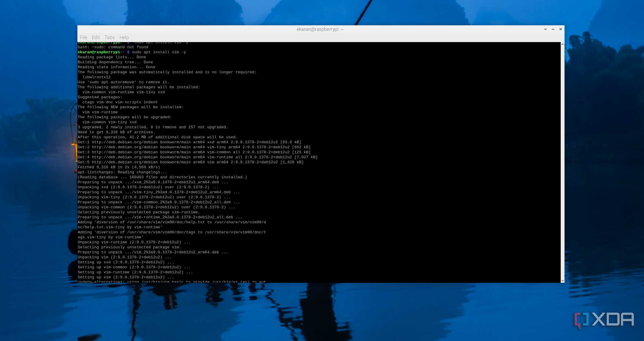
Task: Click the 'sudo apt install vim -y' command
Action: [x=159, y=52]
